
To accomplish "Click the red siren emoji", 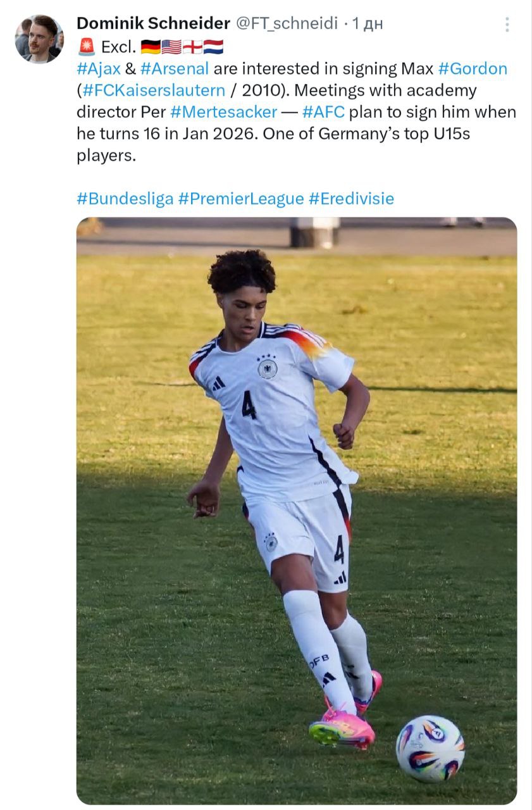I will point(86,47).
